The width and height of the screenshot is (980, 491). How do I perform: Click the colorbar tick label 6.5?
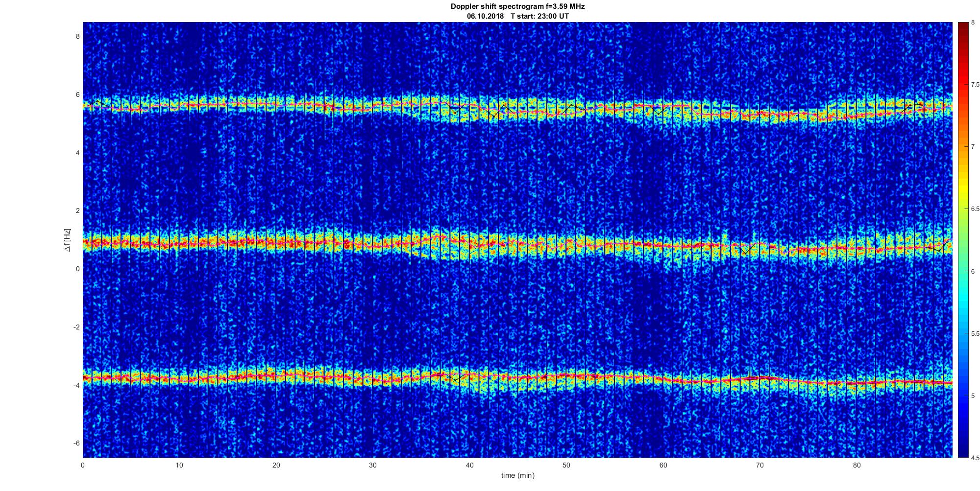click(x=975, y=209)
